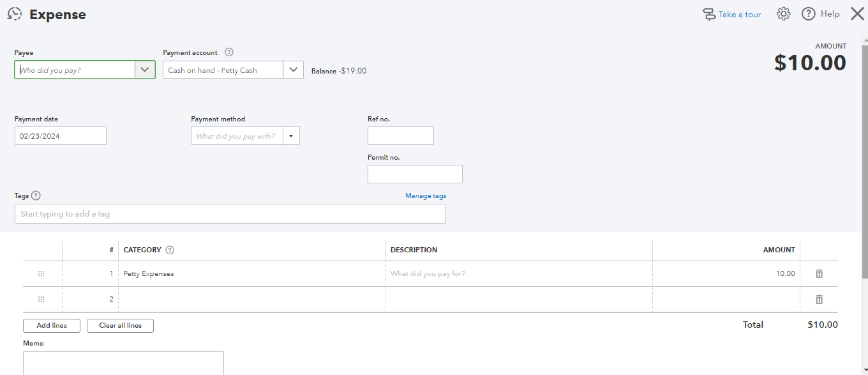Click the recent transactions clock icon beside Expense
Screen dimensions: 868x375
(x=14, y=14)
